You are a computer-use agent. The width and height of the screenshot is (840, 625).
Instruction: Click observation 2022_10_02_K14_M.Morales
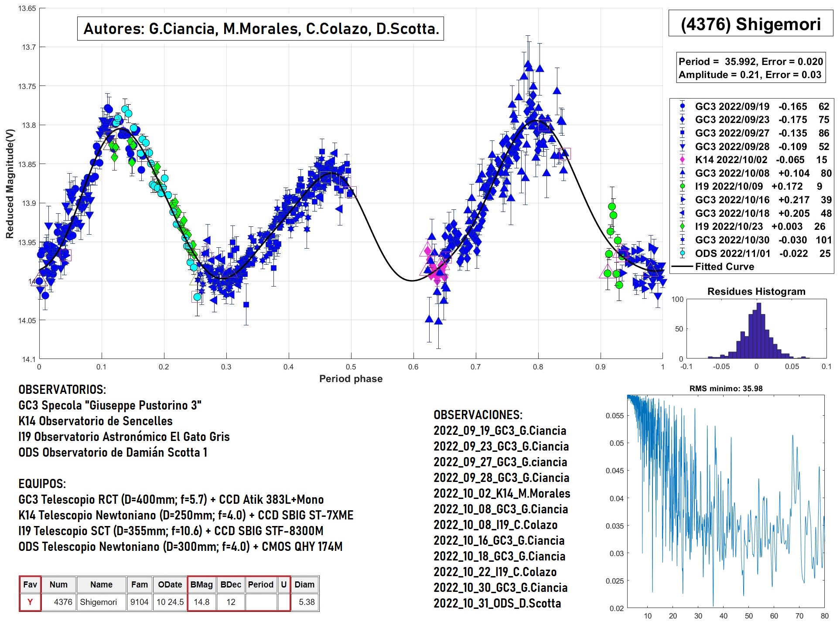coord(502,493)
